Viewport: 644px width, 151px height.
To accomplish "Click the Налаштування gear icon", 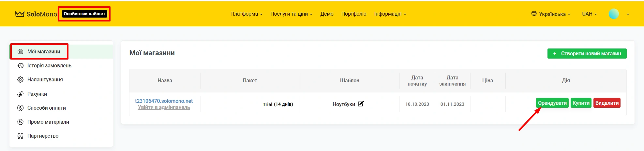I will 20,80.
